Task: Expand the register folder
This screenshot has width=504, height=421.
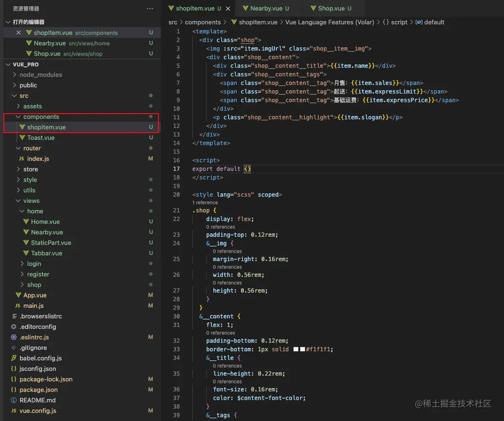Action: pos(22,274)
